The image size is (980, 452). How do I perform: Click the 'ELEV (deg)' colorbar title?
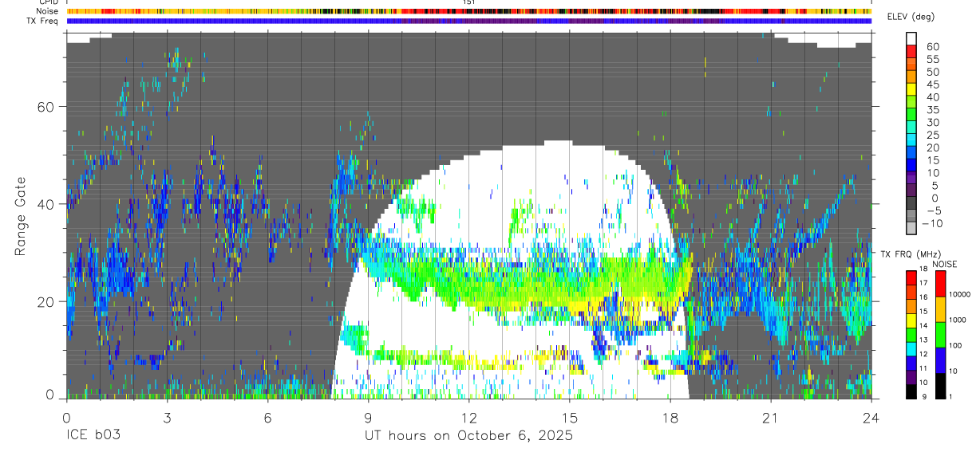coord(911,18)
